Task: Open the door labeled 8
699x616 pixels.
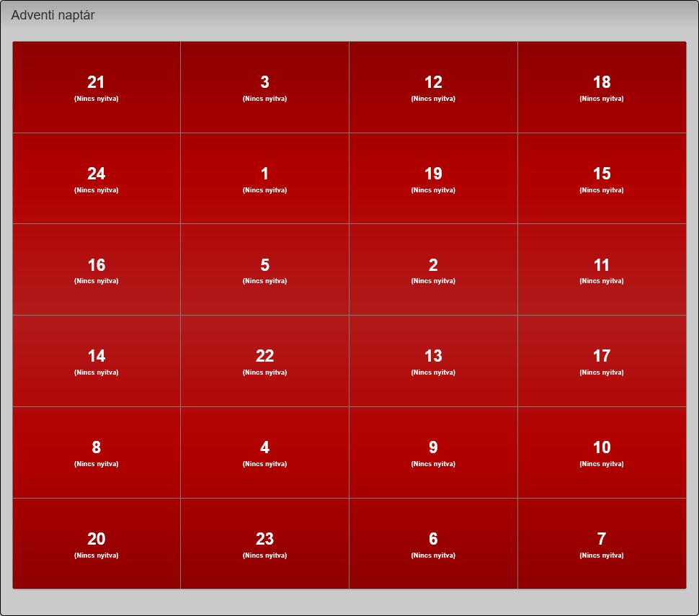Action: coord(97,452)
